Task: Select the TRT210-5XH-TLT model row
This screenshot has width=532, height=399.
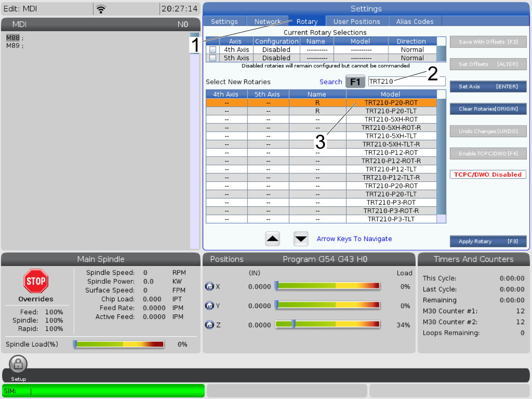Action: (321, 136)
